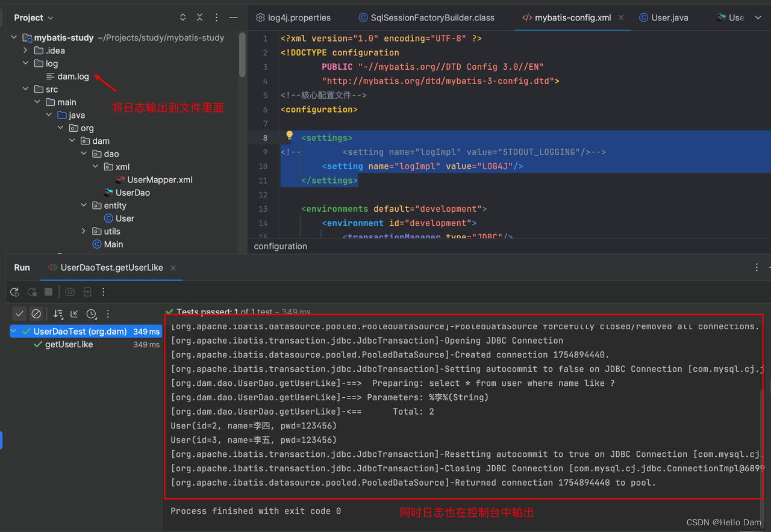Click the Run tool window label
The width and height of the screenshot is (771, 532).
(x=22, y=268)
